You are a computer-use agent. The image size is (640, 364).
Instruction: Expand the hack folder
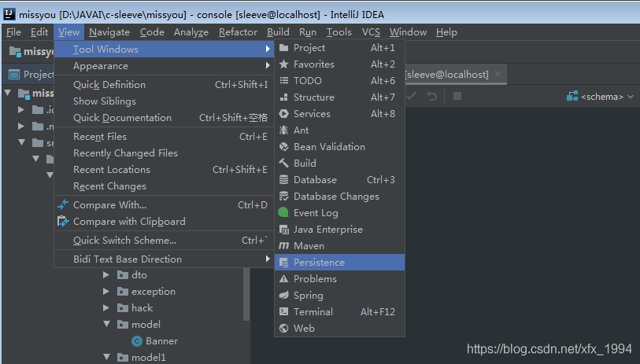pos(106,307)
